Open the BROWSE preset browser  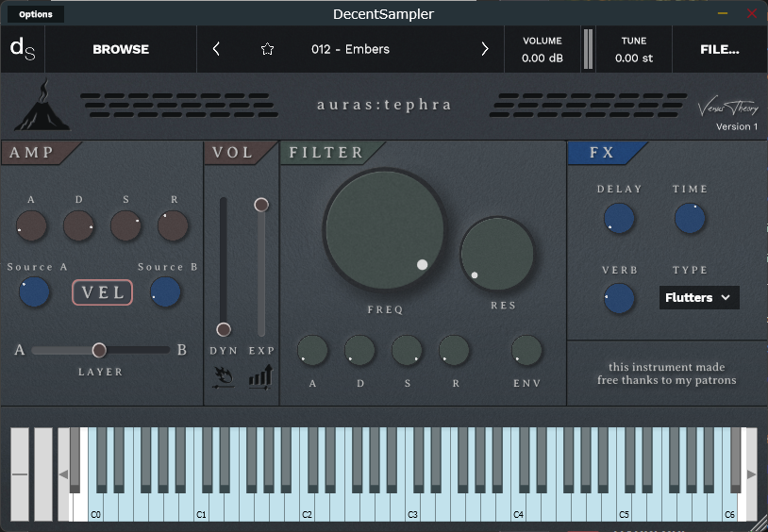click(x=121, y=49)
